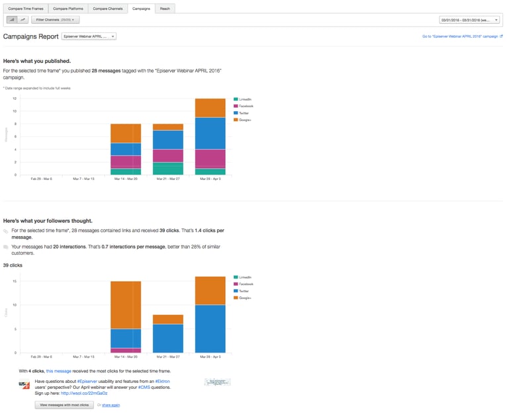Open the Compare Time Frames tab

point(26,9)
